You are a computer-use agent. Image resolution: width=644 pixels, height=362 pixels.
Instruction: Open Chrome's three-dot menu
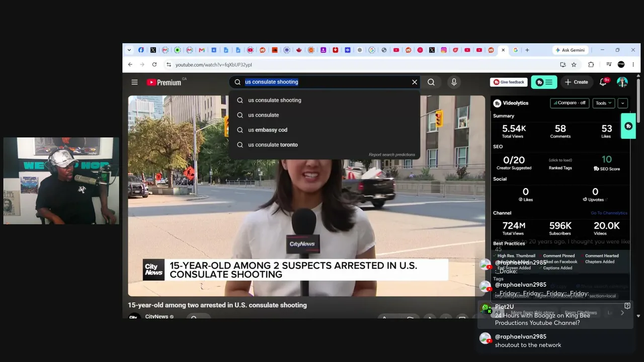pos(633,64)
